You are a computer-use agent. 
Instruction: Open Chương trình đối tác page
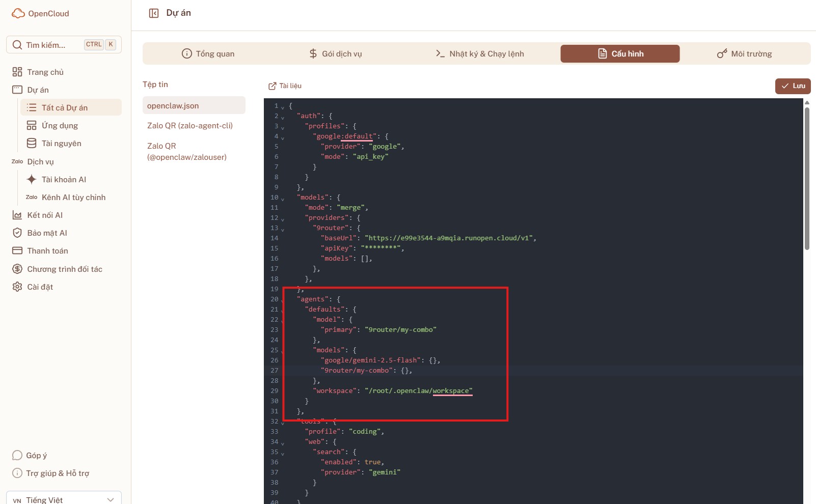65,269
